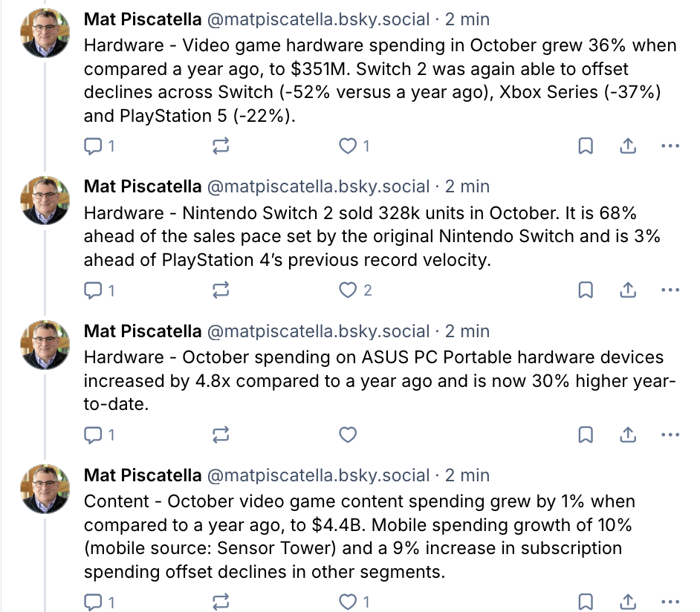700x612 pixels.
Task: Open @matpiscatella.bsky.social handle on content spending post
Action: pyautogui.click(x=317, y=475)
